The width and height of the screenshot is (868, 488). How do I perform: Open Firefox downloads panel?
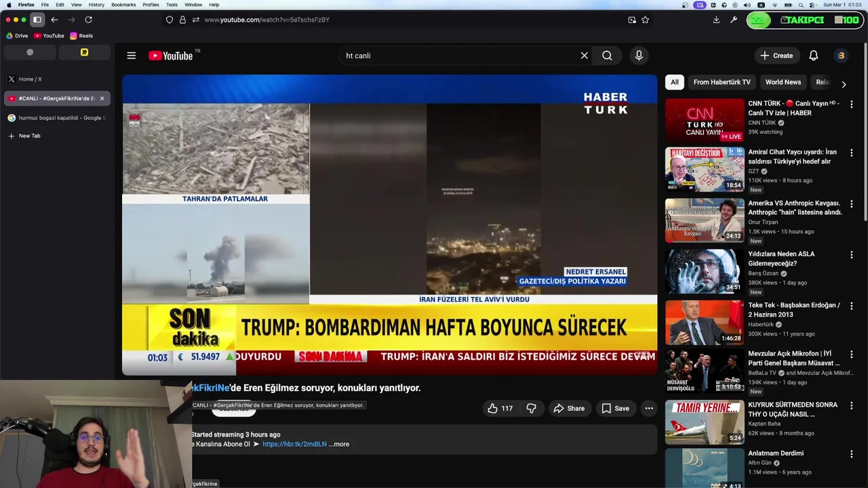(716, 20)
